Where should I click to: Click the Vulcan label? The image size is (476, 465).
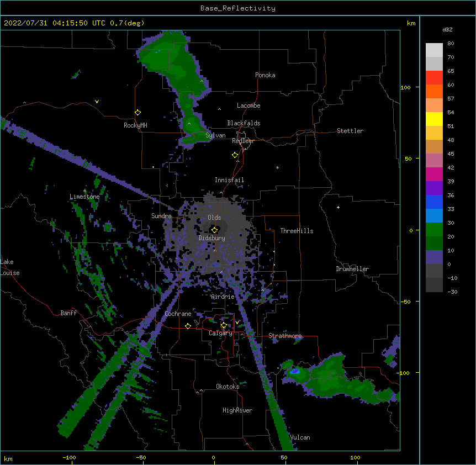point(300,437)
